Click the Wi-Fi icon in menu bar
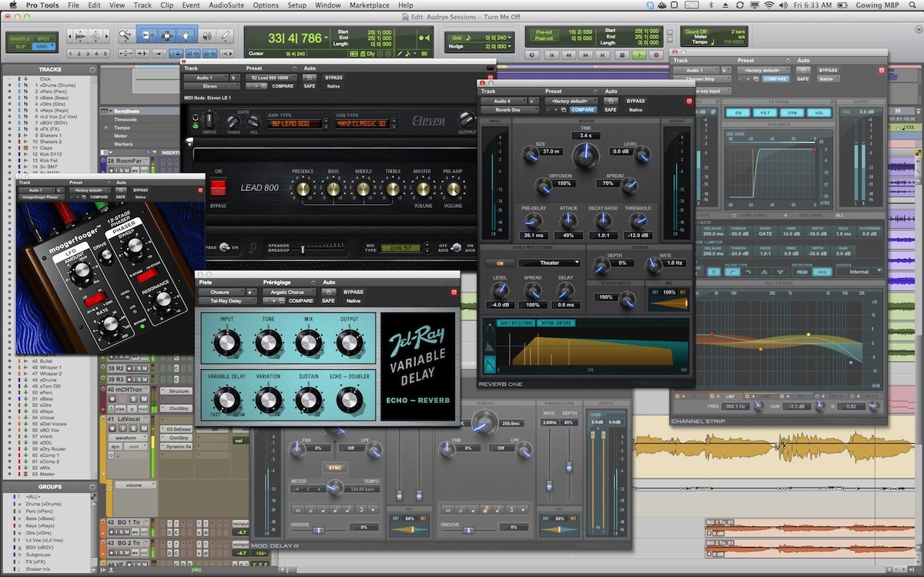924x577 pixels. coord(768,5)
